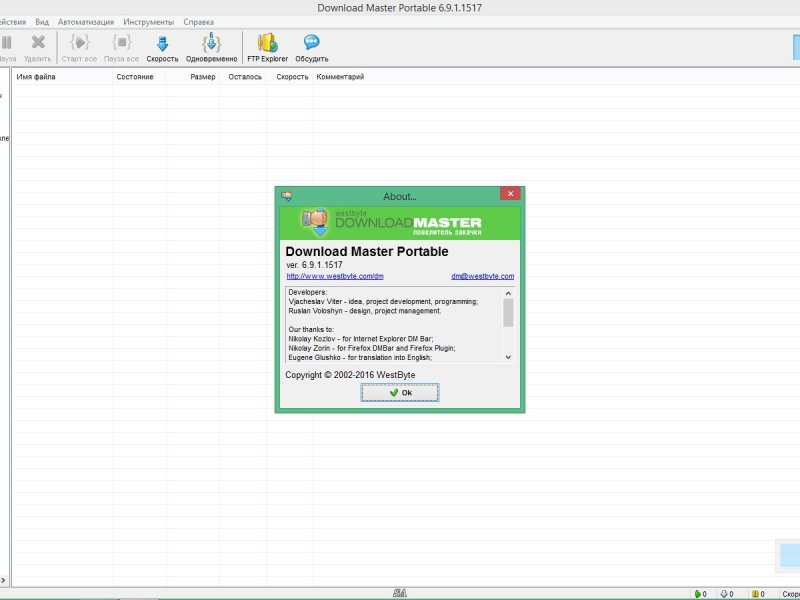Click the Download Master hand logo
Viewport: 800px width, 600px height.
316,222
